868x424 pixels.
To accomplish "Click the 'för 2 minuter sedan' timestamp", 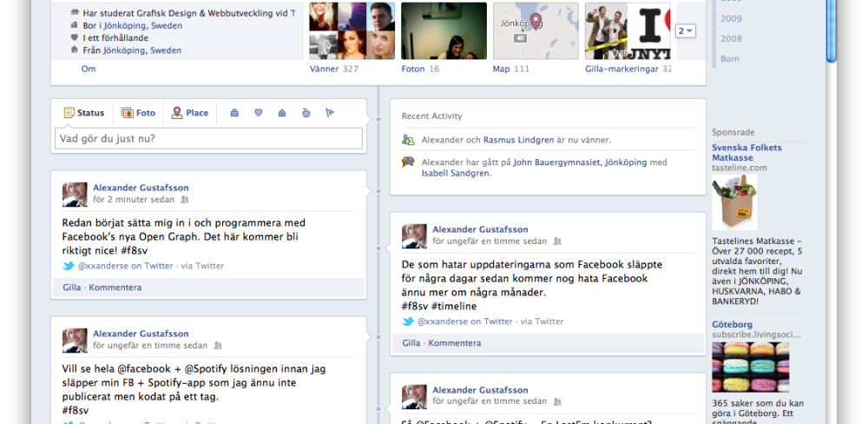I will (134, 199).
